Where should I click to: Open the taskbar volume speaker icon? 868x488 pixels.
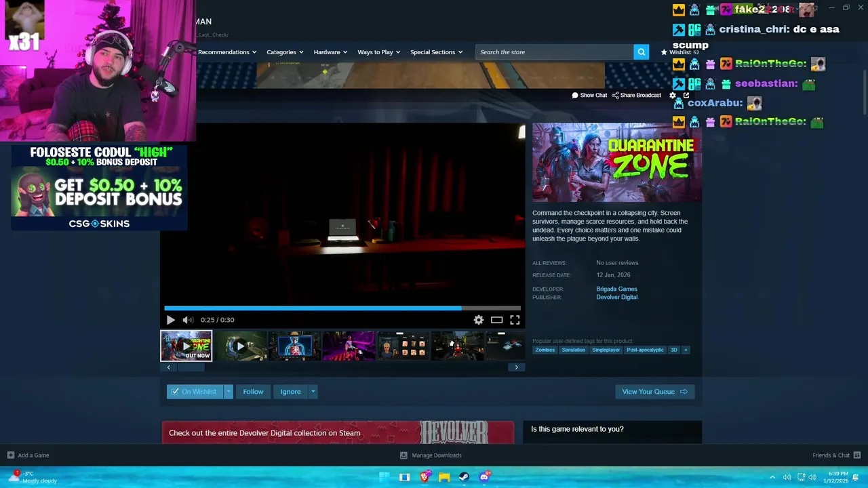pos(812,477)
